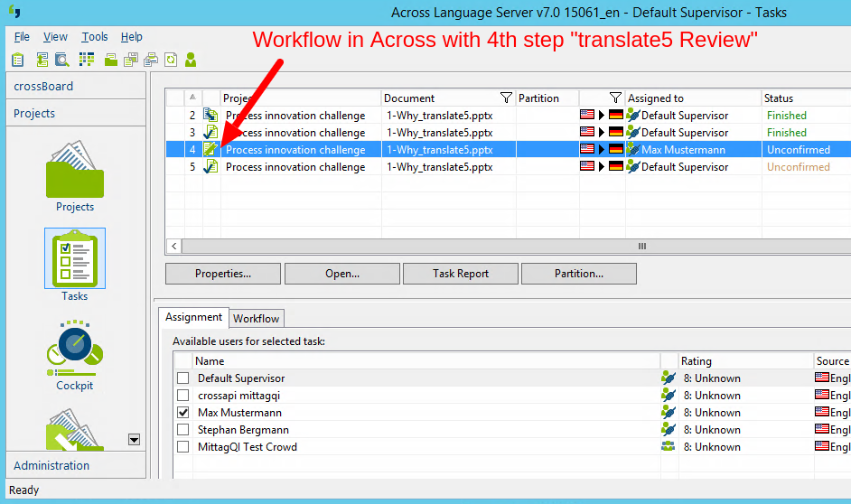The height and width of the screenshot is (504, 851).
Task: Click the Open... button
Action: (x=341, y=274)
